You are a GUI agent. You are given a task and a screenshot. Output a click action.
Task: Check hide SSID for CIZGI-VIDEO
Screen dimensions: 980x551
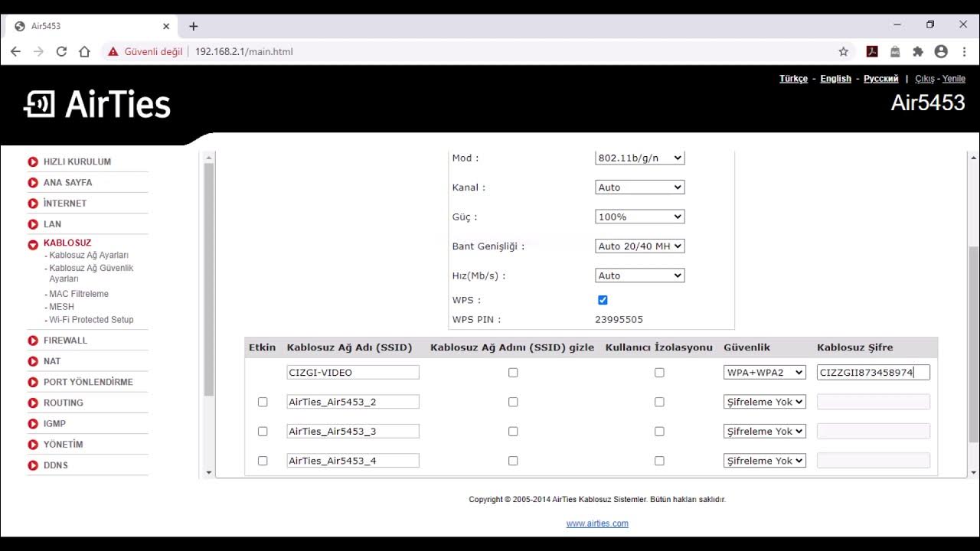tap(513, 373)
